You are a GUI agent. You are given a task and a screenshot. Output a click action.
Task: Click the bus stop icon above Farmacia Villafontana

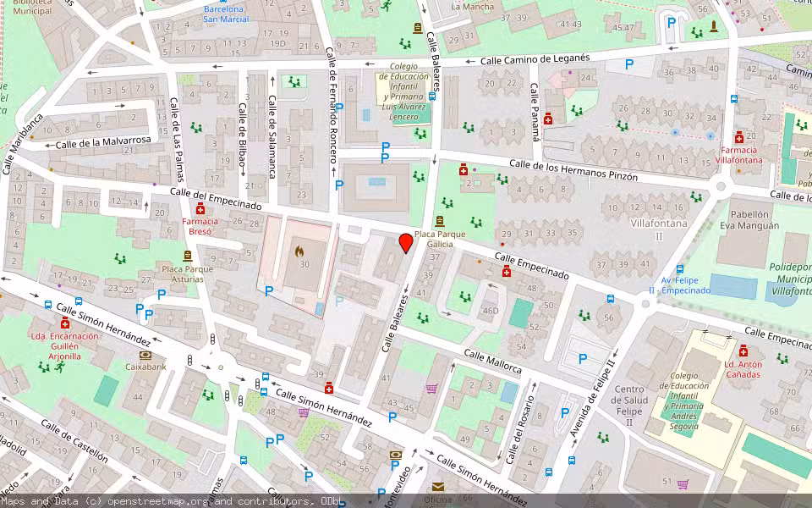[733, 100]
